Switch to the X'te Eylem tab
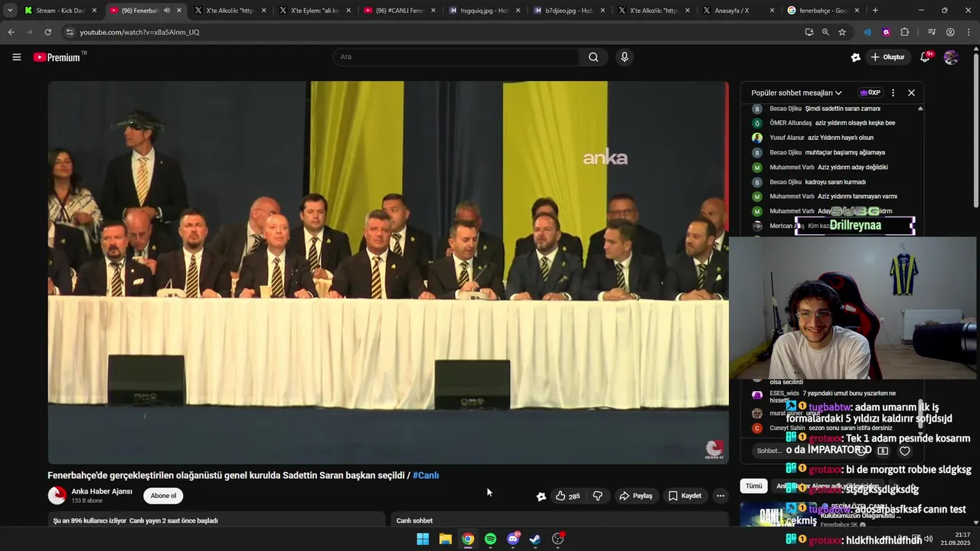980x551 pixels. (314, 11)
